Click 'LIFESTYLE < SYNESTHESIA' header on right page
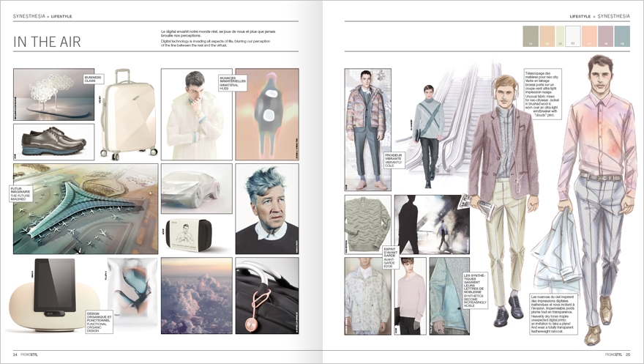Viewport: 644px width, 364px height. tap(599, 16)
